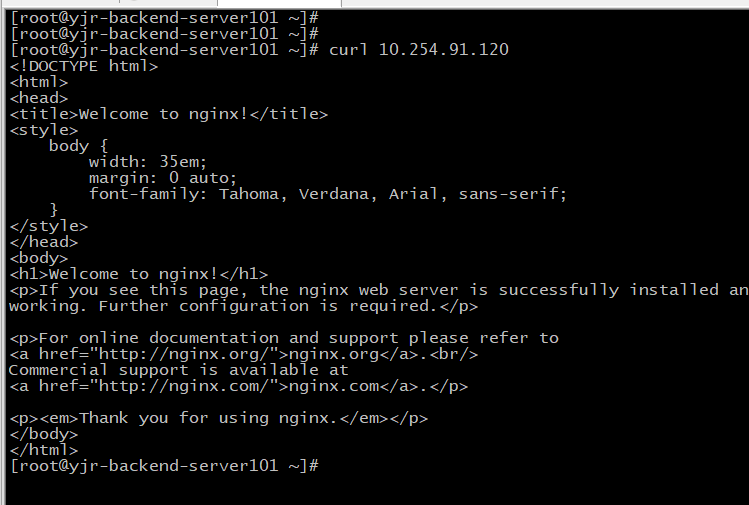Select the opening <html> tag

(x=38, y=82)
